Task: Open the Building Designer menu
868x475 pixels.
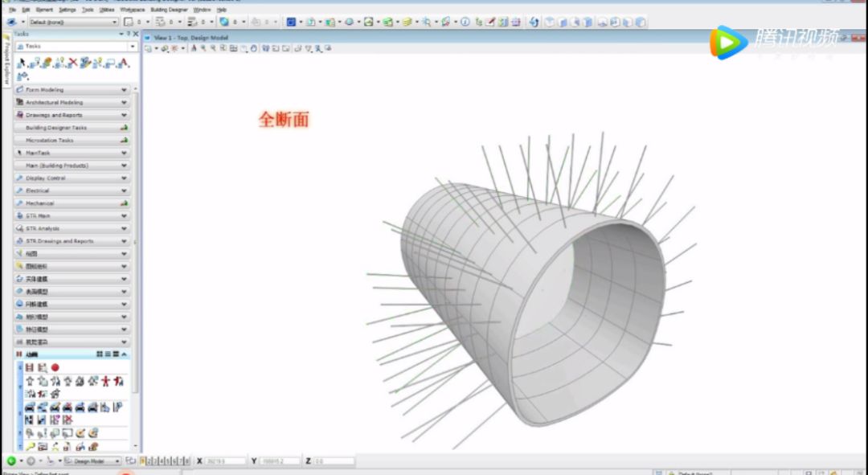Action: click(170, 10)
